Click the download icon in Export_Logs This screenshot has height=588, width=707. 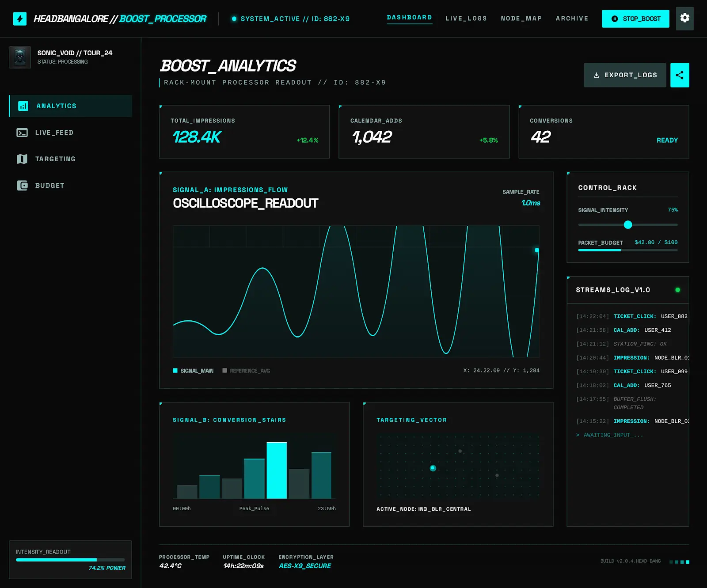pos(596,75)
